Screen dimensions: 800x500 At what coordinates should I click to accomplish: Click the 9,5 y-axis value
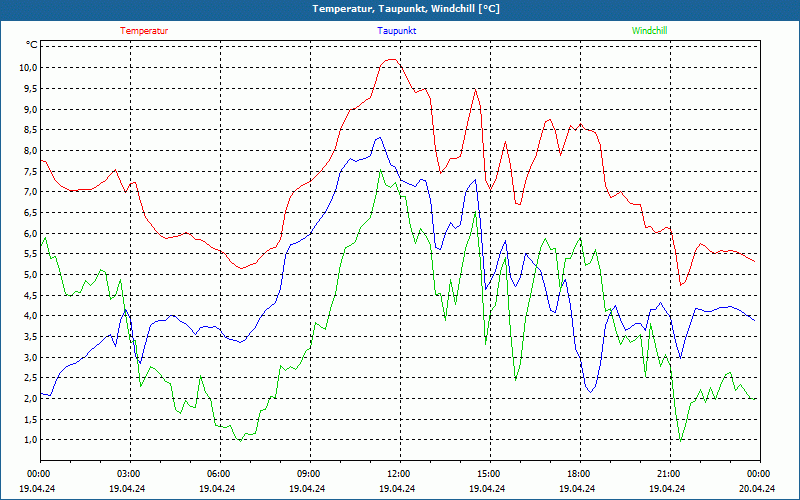click(x=31, y=89)
